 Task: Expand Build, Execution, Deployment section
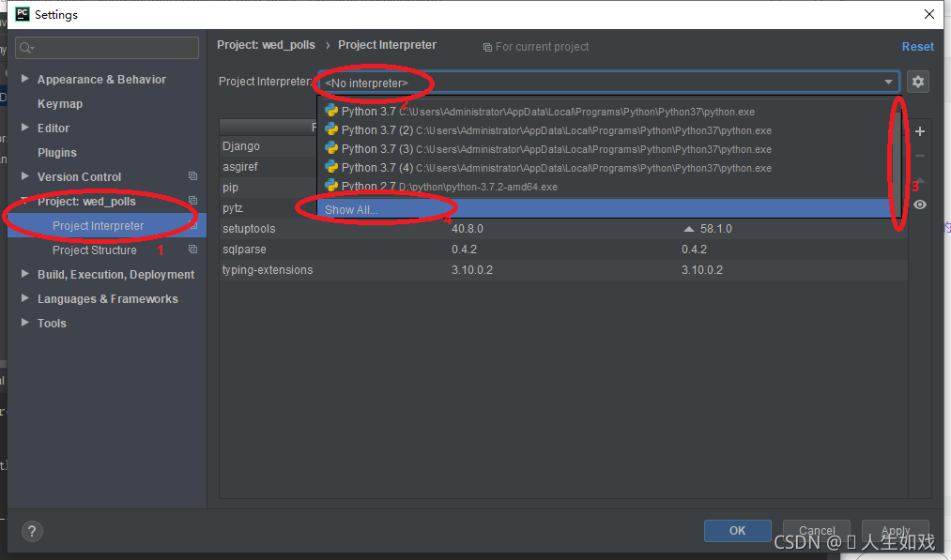(x=24, y=274)
